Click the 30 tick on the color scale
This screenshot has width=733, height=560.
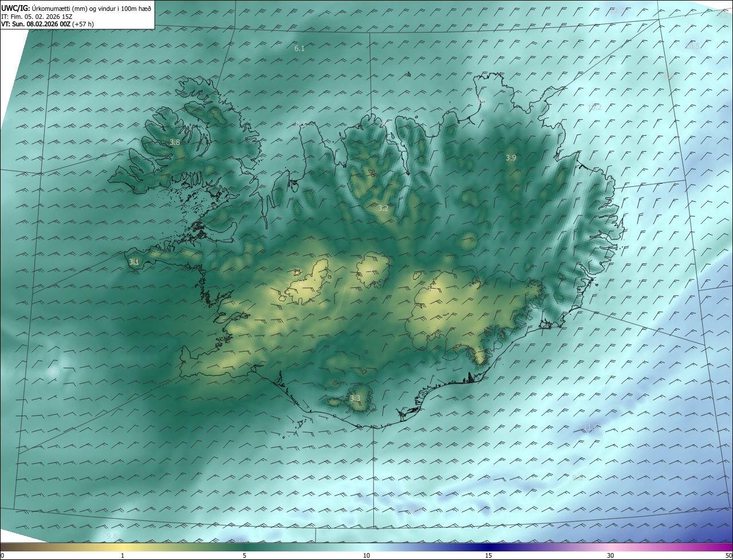[x=610, y=555]
